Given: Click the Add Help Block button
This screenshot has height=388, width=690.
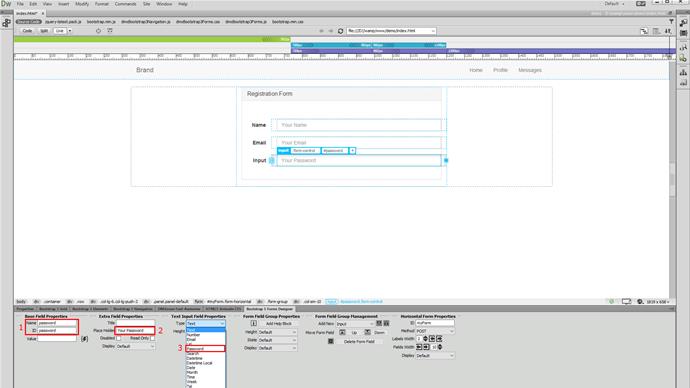Looking at the screenshot, I should (x=279, y=323).
